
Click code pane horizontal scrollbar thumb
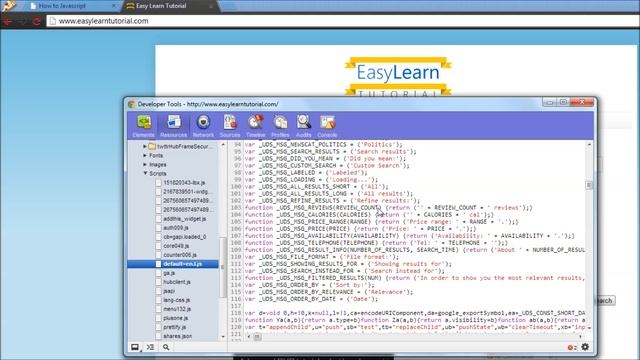(x=257, y=337)
